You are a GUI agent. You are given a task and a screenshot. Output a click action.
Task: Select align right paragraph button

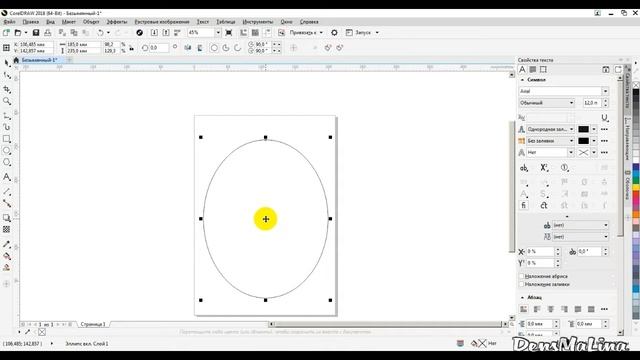(564, 309)
